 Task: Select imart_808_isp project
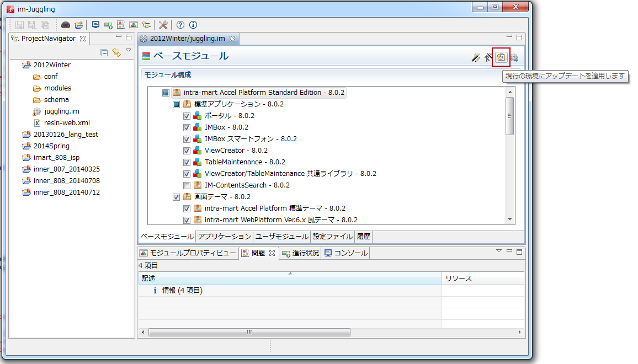56,158
